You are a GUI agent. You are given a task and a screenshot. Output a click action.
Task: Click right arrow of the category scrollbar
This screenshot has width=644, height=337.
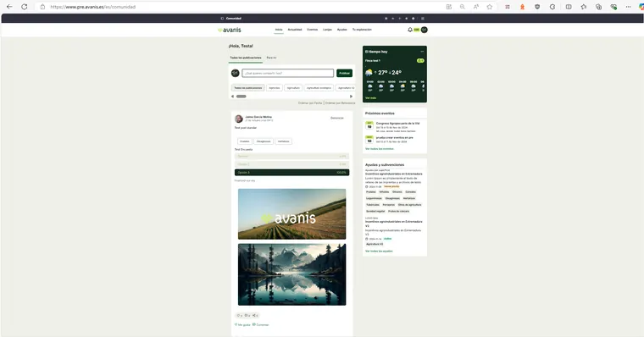351,97
